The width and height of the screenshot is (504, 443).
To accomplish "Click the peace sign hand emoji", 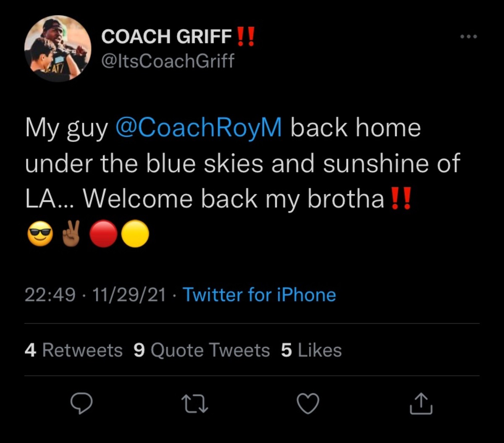I will (71, 234).
